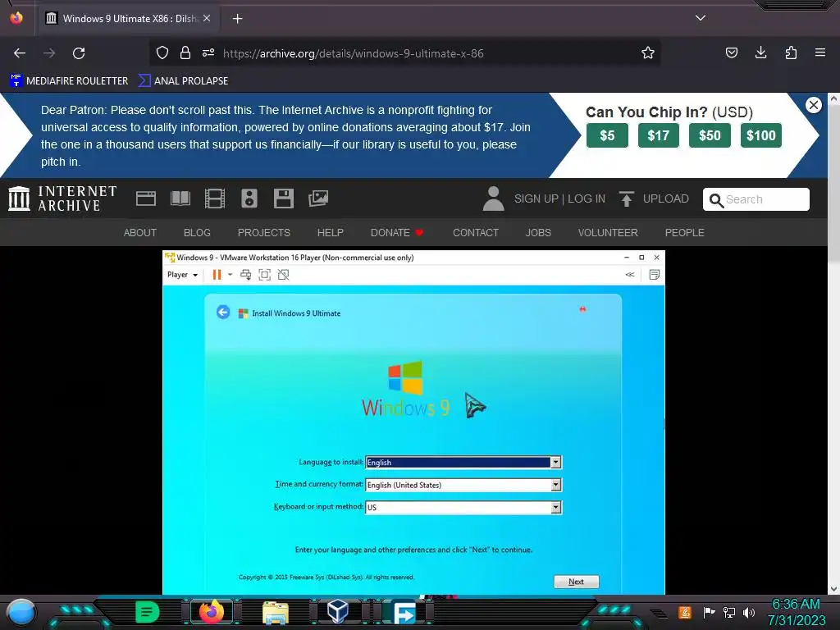840x630 pixels.
Task: Open the HELP menu item
Action: pos(330,232)
